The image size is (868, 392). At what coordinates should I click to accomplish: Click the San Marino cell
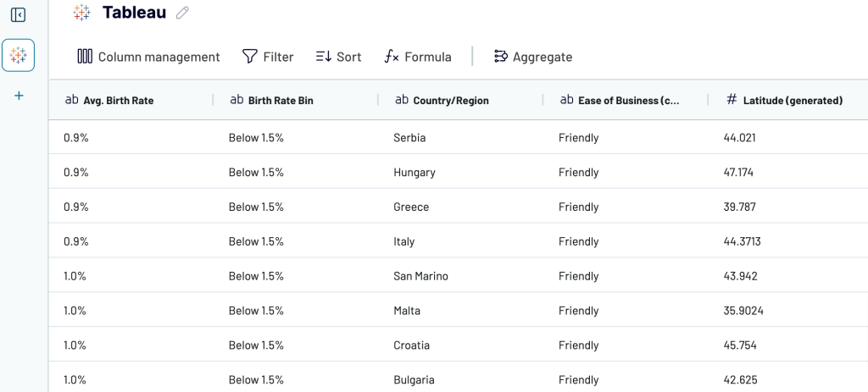tap(420, 276)
